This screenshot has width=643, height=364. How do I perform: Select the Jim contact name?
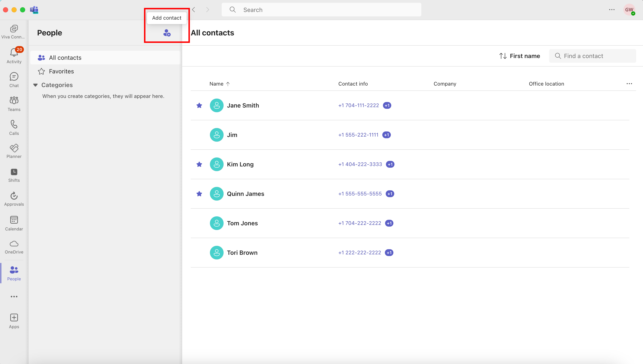(x=232, y=135)
